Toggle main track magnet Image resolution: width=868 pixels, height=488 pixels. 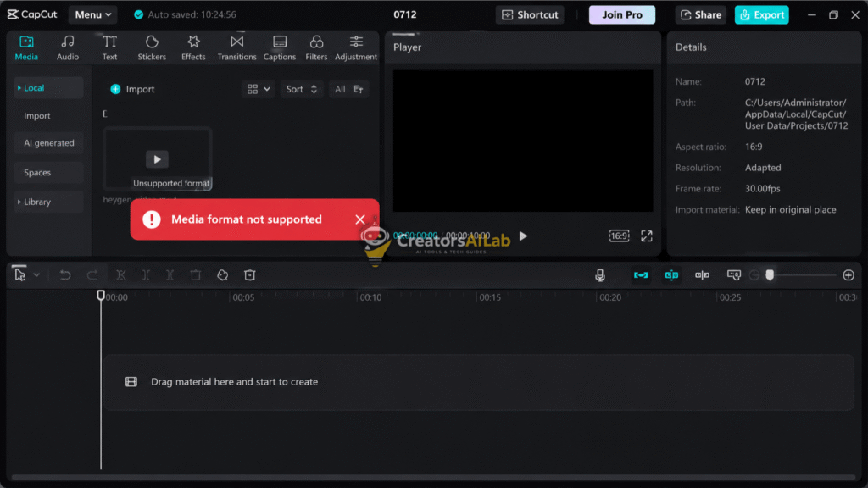(x=641, y=275)
